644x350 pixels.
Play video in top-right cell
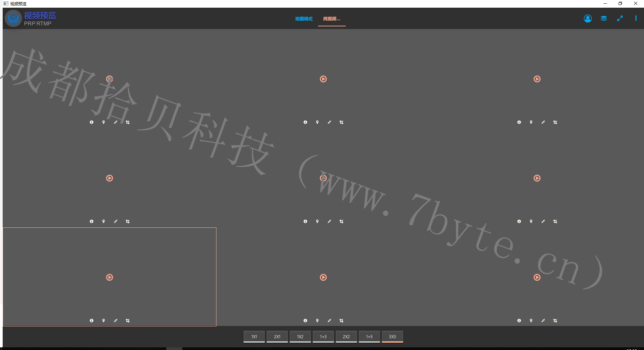(537, 79)
